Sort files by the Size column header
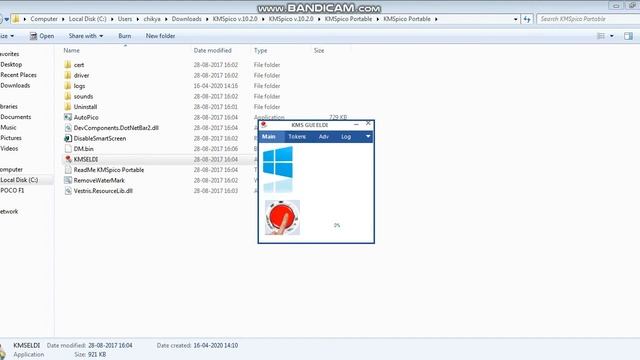 point(319,51)
